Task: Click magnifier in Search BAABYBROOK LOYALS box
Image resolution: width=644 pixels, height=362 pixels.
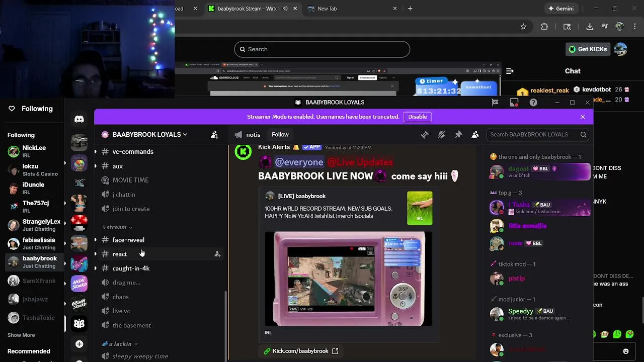Action: coord(584,135)
